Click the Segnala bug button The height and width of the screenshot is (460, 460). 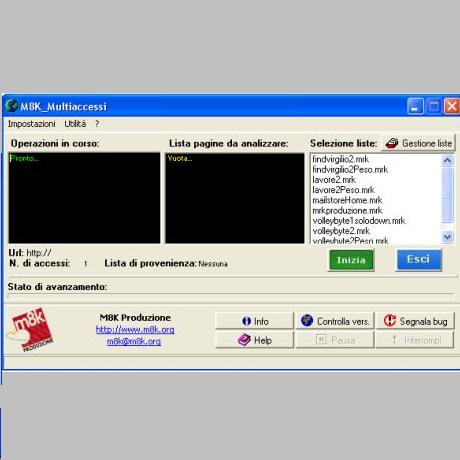click(415, 321)
